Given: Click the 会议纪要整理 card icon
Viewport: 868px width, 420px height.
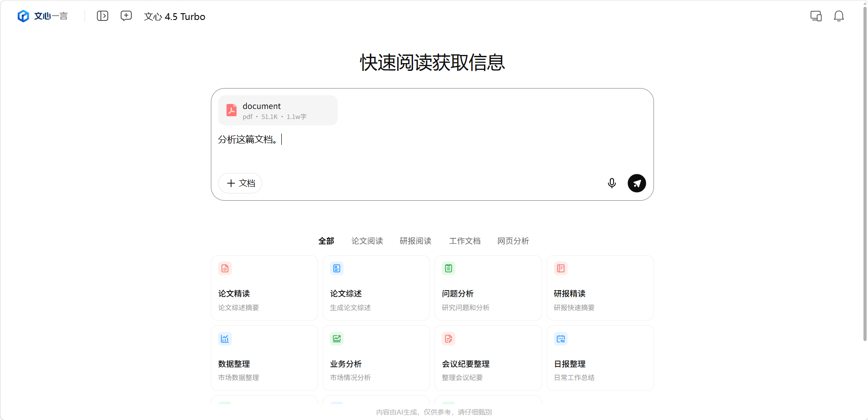Looking at the screenshot, I should pos(449,339).
